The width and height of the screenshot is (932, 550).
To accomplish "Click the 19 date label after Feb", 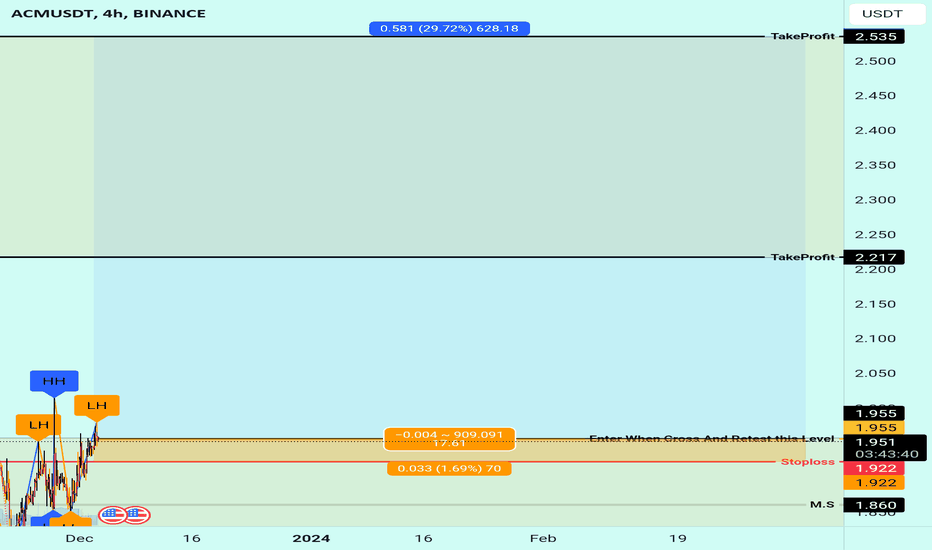I will tap(678, 538).
